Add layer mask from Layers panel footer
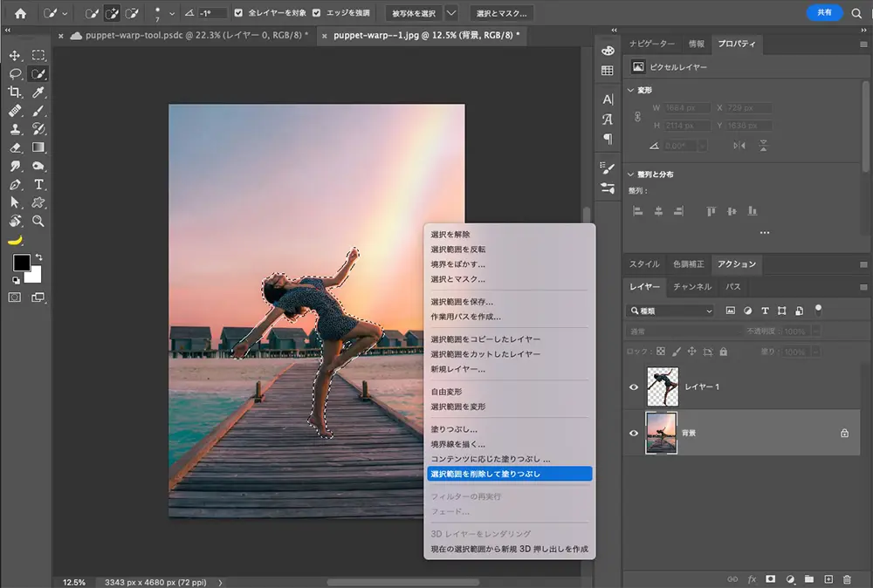This screenshot has width=873, height=588. point(771,578)
